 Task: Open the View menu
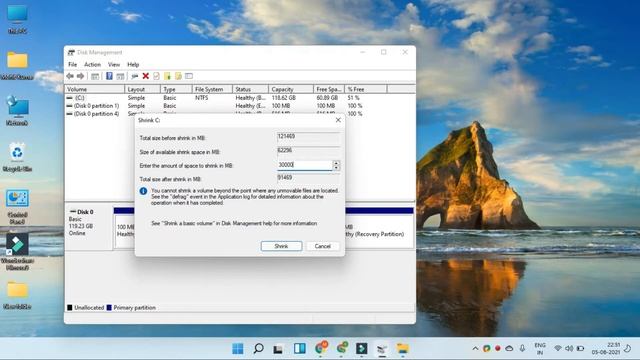point(114,64)
